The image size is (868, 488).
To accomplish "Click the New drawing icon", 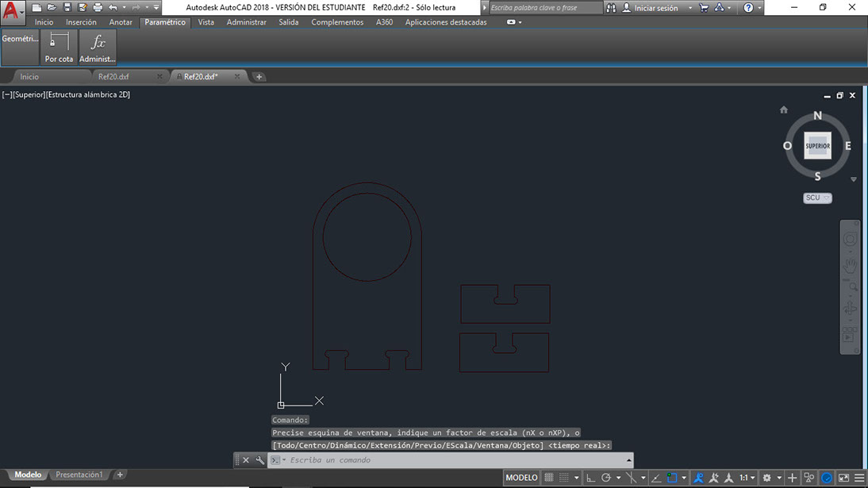I will 36,8.
